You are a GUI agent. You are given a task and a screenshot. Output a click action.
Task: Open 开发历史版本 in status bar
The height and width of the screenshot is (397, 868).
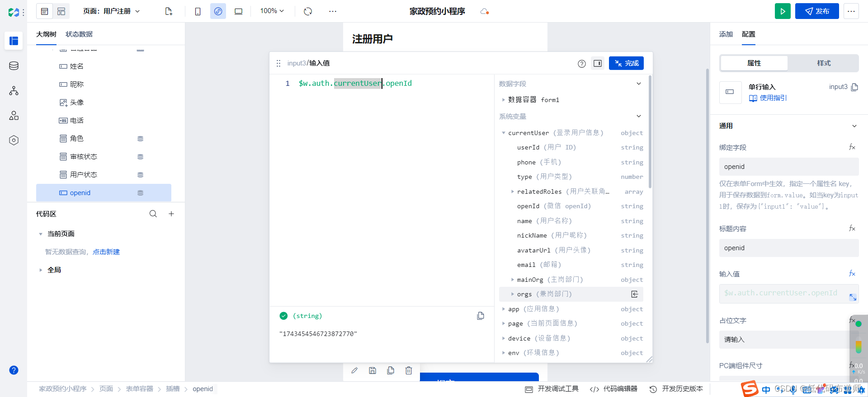pyautogui.click(x=676, y=389)
